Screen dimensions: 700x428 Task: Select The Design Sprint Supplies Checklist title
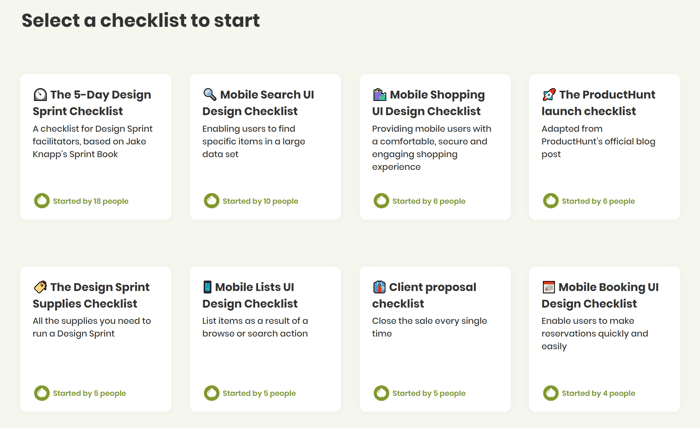tap(91, 295)
